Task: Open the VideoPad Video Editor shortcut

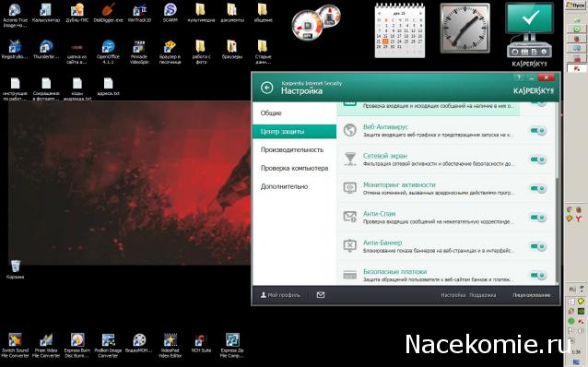Action: pyautogui.click(x=171, y=345)
